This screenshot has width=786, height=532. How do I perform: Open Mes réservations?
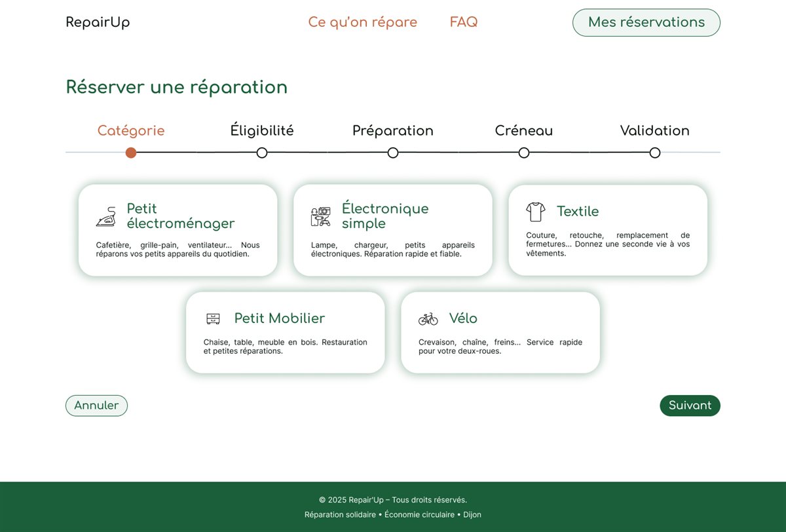[x=646, y=22]
